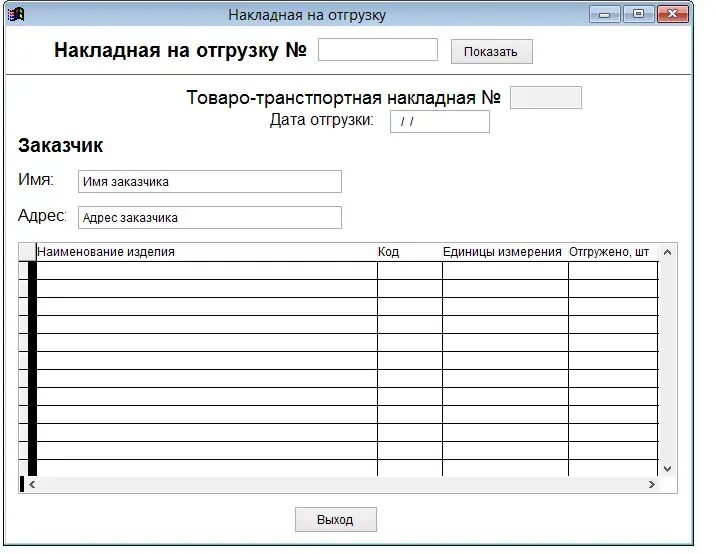Click the grid scroll down arrow
Image resolution: width=716 pixels, height=554 pixels.
(x=667, y=469)
